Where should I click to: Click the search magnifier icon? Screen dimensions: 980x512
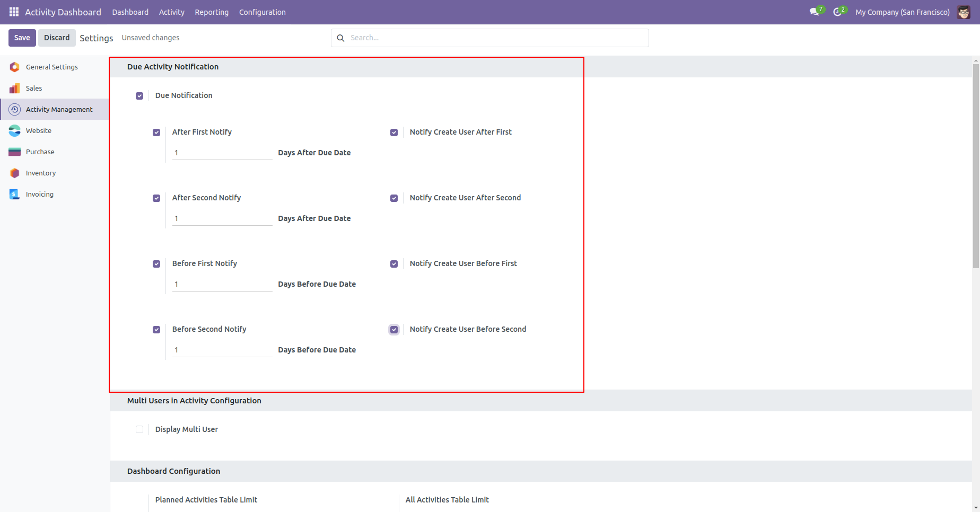pos(340,38)
